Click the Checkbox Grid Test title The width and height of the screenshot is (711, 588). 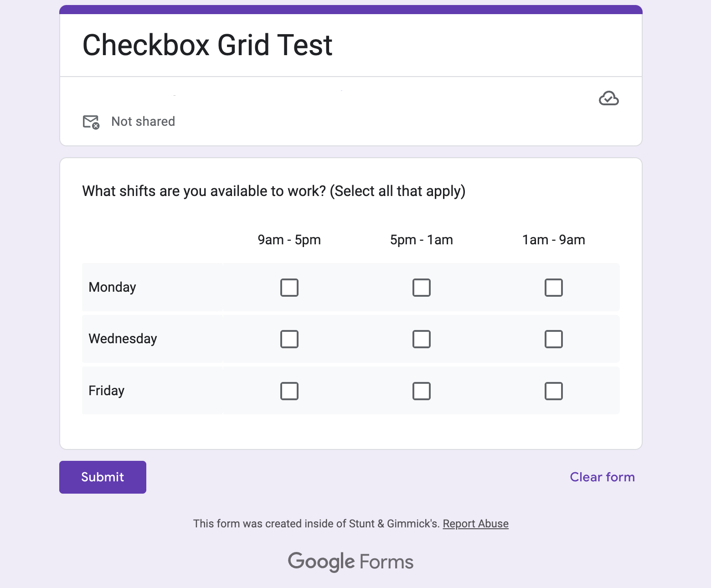click(x=207, y=45)
